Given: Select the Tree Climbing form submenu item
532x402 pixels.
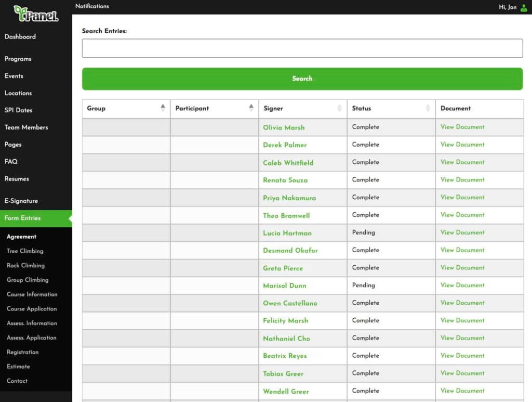Looking at the screenshot, I should (25, 251).
